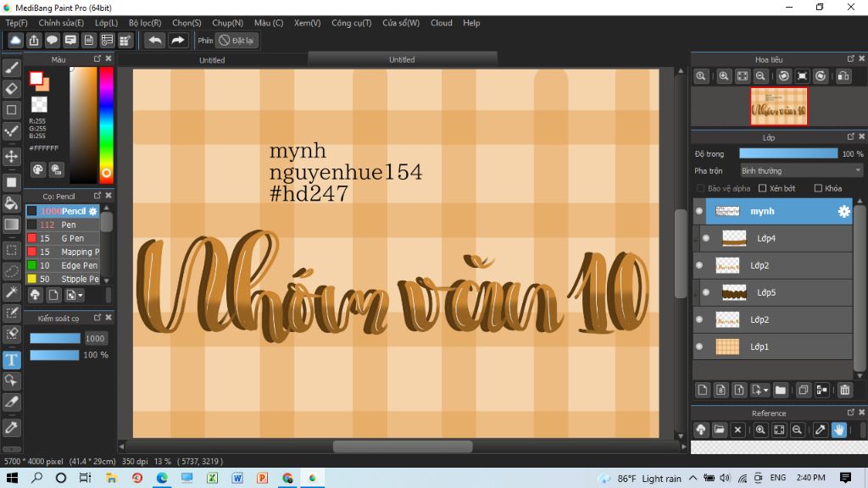The height and width of the screenshot is (488, 868).
Task: Select eyedropper in Reference panel
Action: pos(821,430)
